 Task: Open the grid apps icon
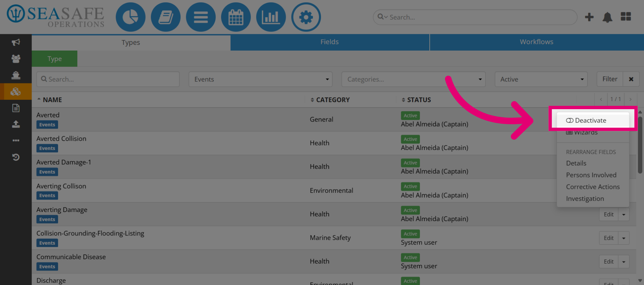(x=626, y=16)
